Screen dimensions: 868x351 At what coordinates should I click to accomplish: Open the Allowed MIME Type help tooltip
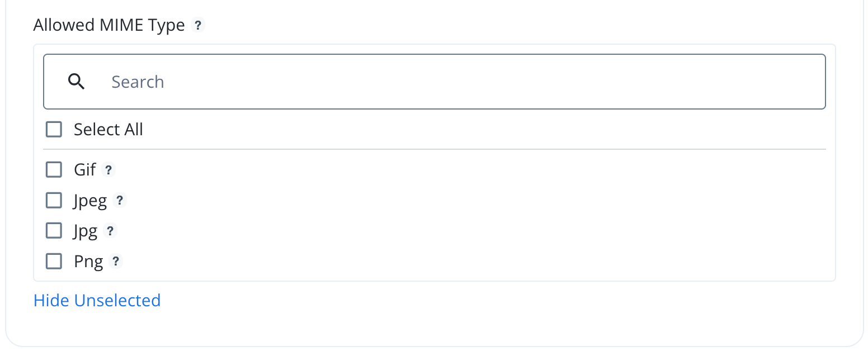(x=197, y=25)
